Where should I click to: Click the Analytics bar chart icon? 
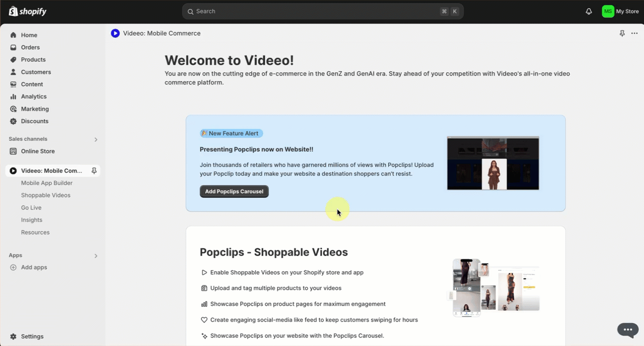(13, 96)
